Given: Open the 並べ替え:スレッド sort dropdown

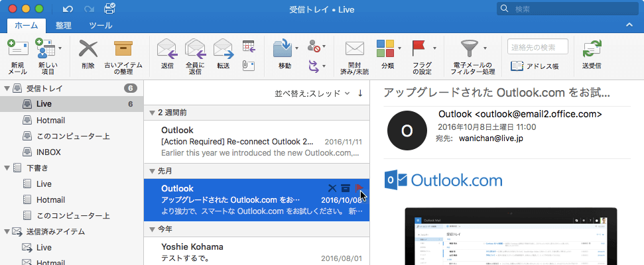Looking at the screenshot, I should pyautogui.click(x=312, y=93).
